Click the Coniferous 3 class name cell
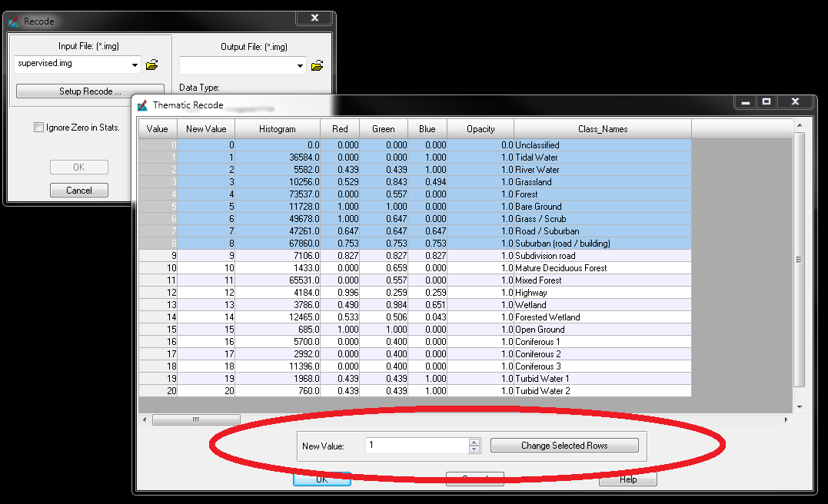 pyautogui.click(x=603, y=366)
